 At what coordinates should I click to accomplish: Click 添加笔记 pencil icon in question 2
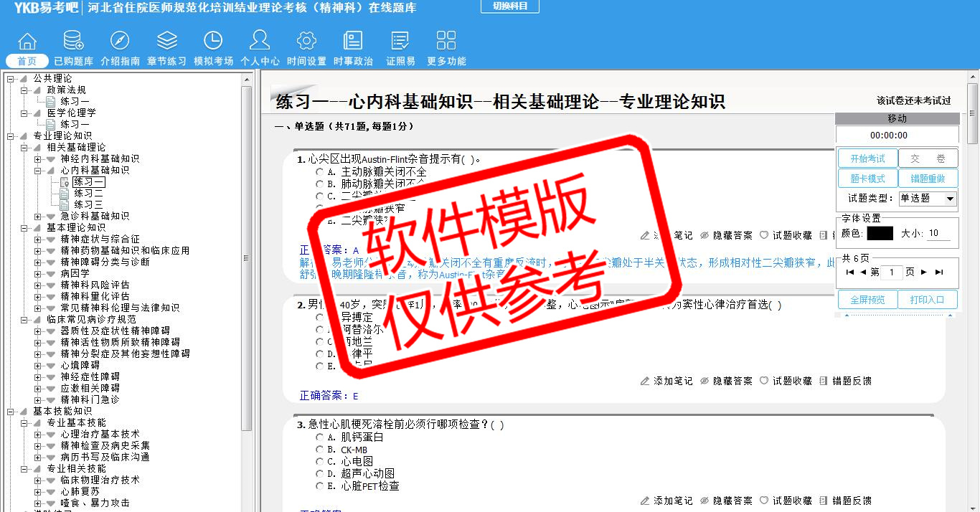(645, 381)
